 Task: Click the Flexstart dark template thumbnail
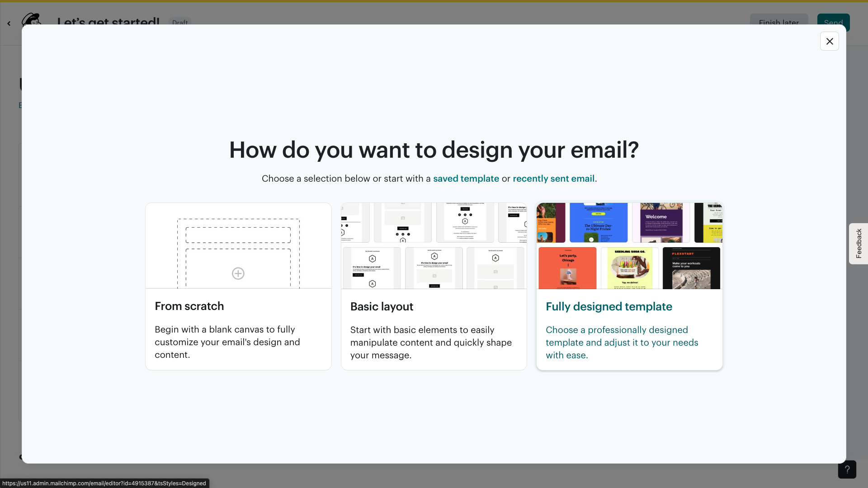[x=691, y=268]
